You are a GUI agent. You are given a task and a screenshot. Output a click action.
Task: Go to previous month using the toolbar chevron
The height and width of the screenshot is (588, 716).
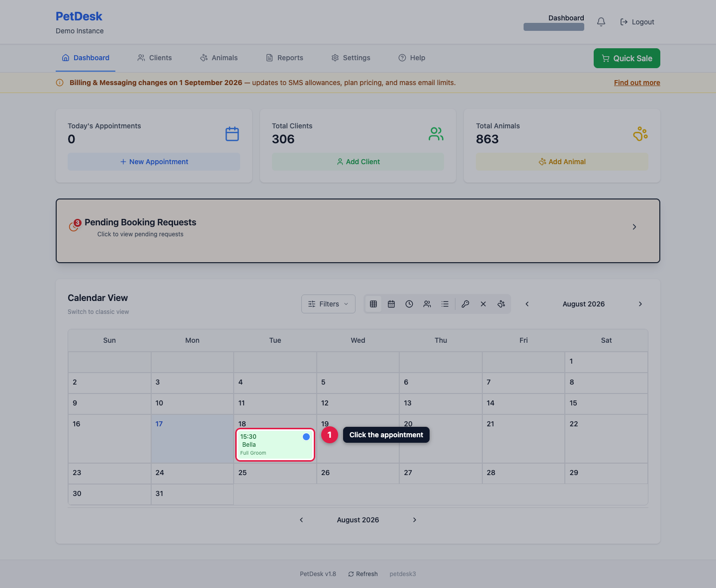tap(527, 304)
